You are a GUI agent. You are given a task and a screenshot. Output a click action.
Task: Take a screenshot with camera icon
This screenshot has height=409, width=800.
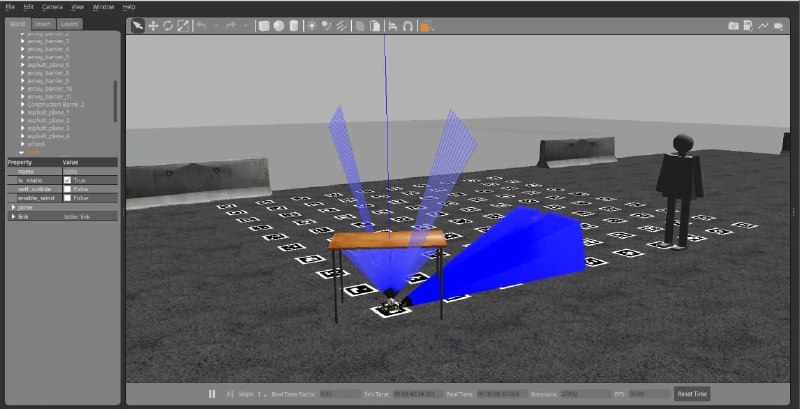click(x=733, y=26)
